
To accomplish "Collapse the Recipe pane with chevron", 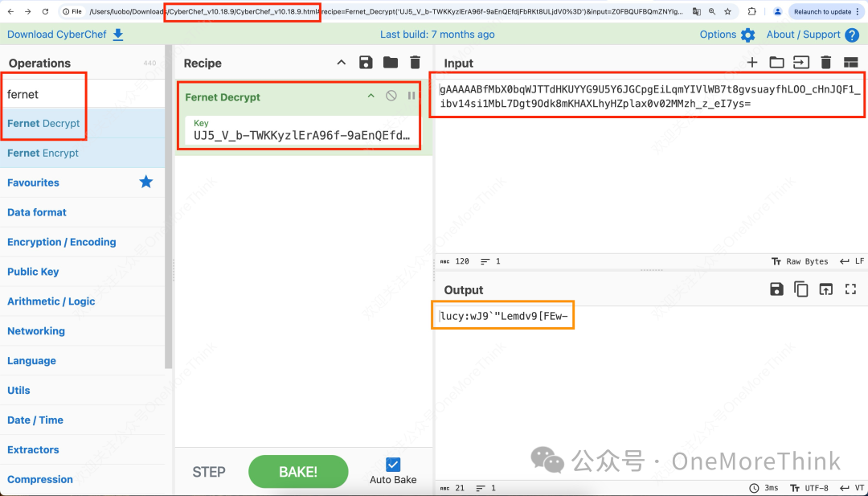I will pos(341,63).
